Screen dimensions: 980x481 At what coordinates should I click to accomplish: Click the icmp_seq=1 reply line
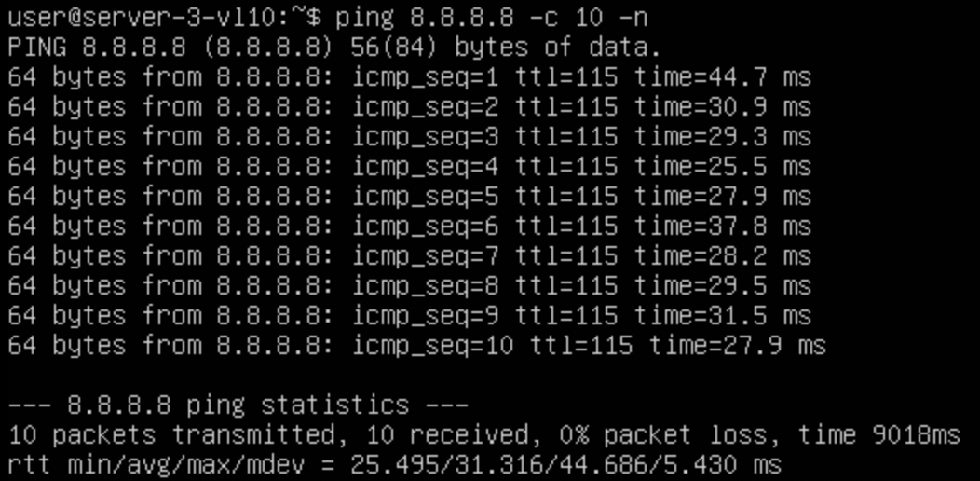[x=408, y=76]
